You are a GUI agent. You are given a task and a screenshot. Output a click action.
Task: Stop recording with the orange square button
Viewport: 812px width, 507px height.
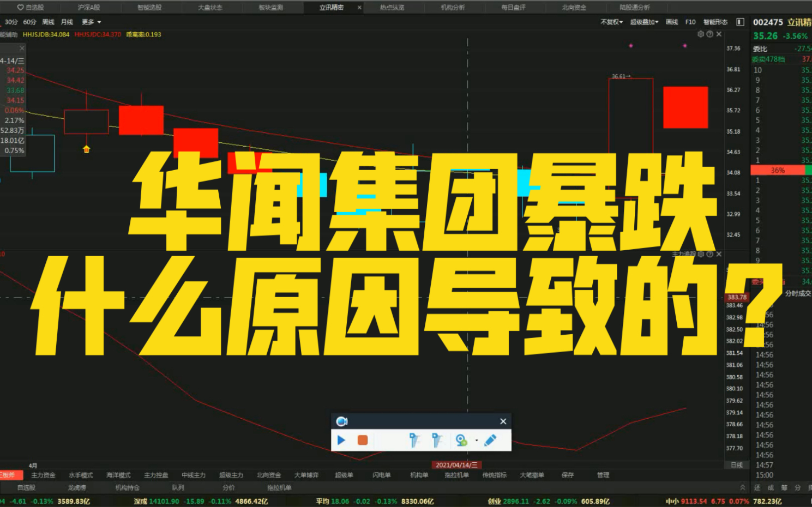363,440
